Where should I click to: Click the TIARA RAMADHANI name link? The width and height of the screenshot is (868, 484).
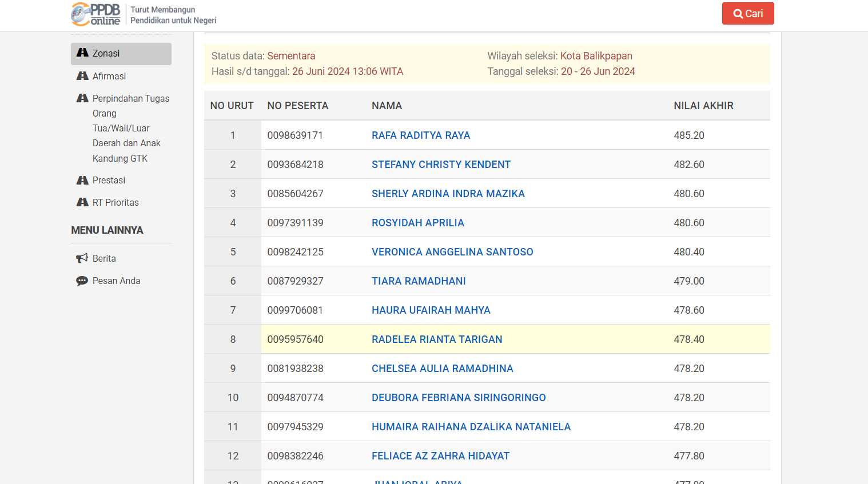[x=419, y=281]
